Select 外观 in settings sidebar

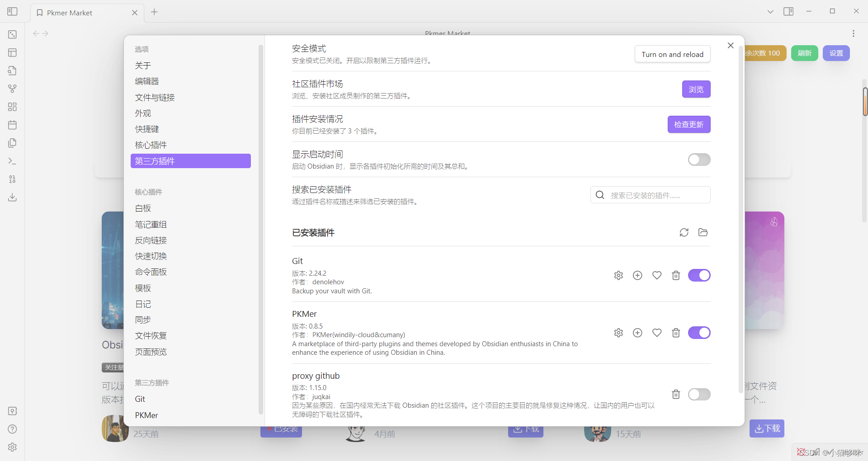point(191,113)
